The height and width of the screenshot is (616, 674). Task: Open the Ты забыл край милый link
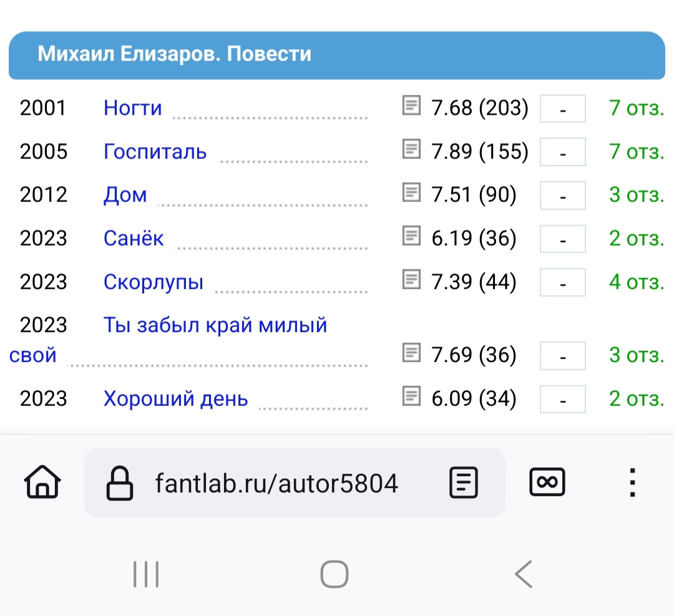coord(215,325)
